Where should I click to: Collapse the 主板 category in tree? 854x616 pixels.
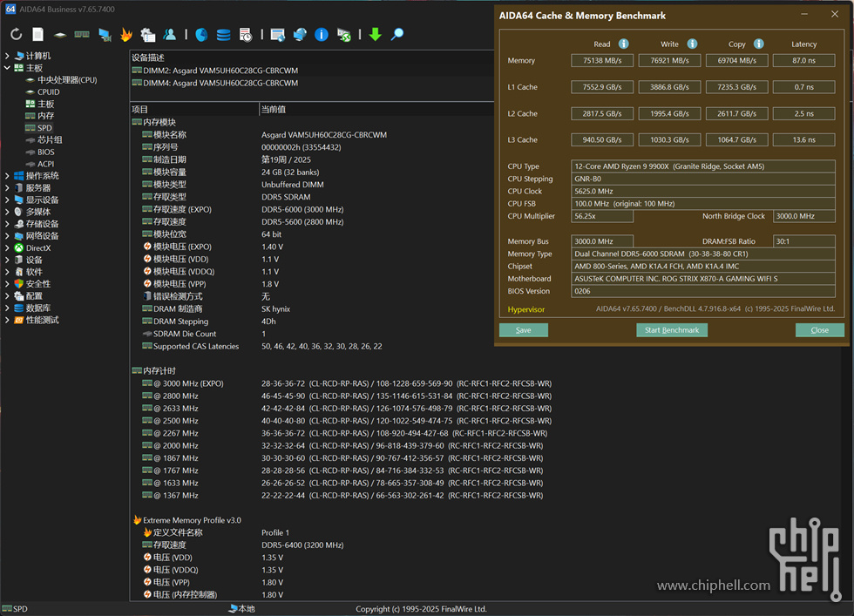pos(7,68)
